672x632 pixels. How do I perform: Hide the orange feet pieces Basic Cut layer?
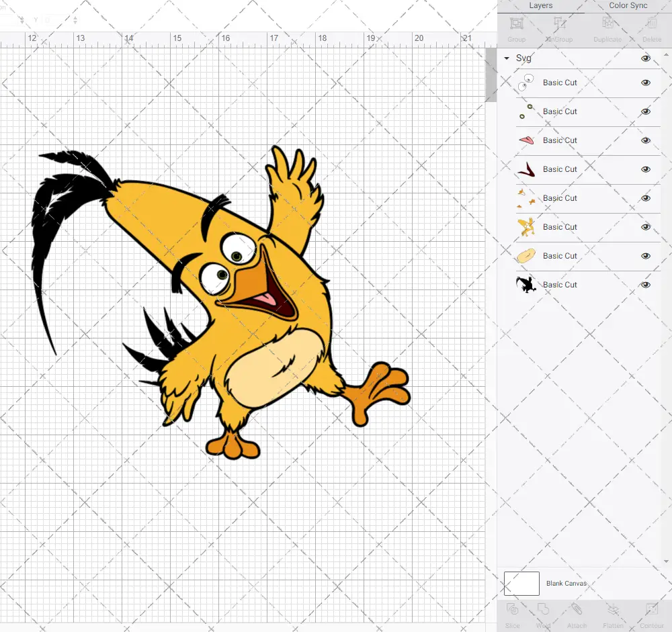click(645, 198)
